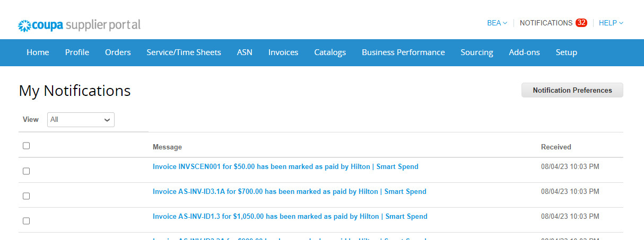Viewport: 644px width, 240px height.
Task: Select the AS-INV-ID3.1A notification checkbox
Action: click(27, 196)
